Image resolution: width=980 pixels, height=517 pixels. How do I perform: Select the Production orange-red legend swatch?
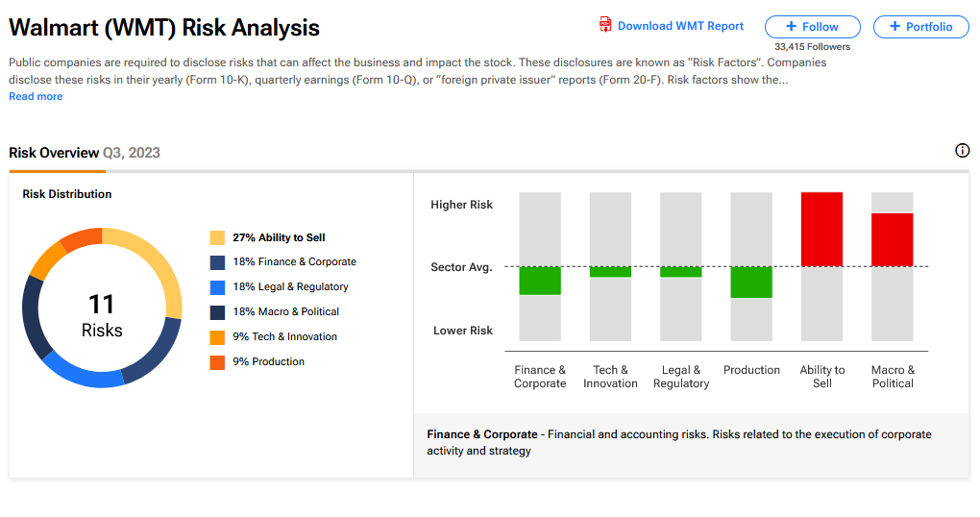pyautogui.click(x=217, y=362)
